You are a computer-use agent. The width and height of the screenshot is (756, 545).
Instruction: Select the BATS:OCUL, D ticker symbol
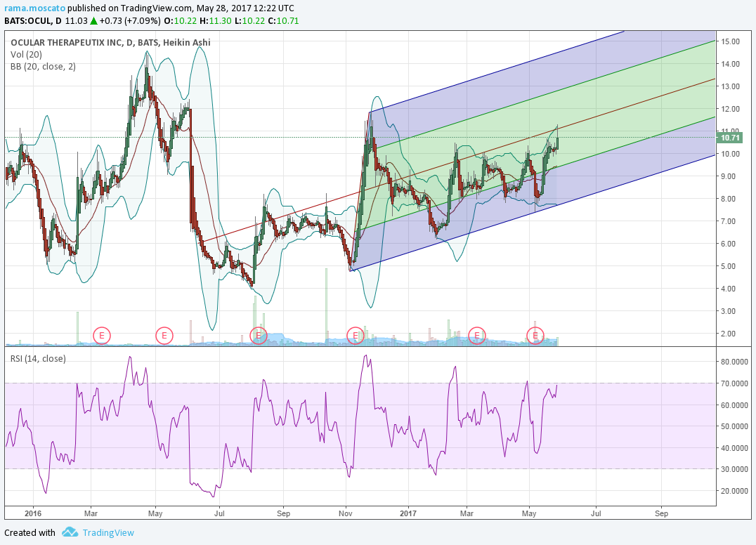[33, 21]
